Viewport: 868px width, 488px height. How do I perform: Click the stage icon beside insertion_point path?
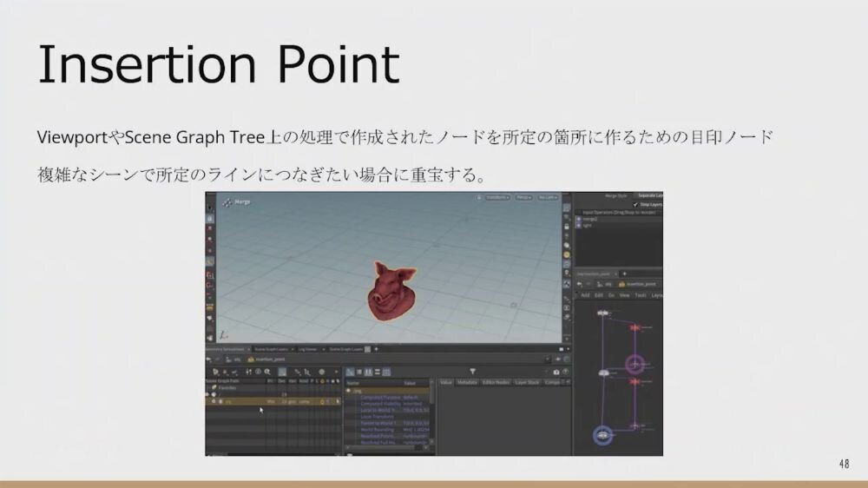[251, 358]
